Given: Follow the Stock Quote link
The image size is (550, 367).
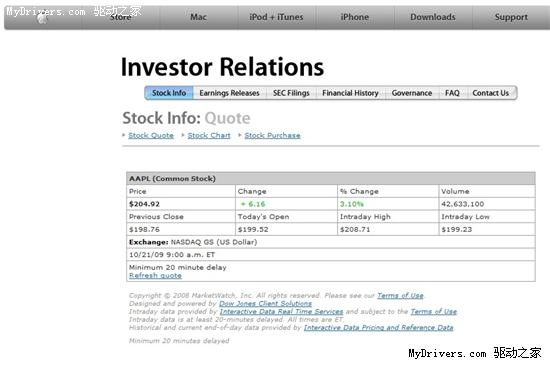Looking at the screenshot, I should [x=151, y=135].
